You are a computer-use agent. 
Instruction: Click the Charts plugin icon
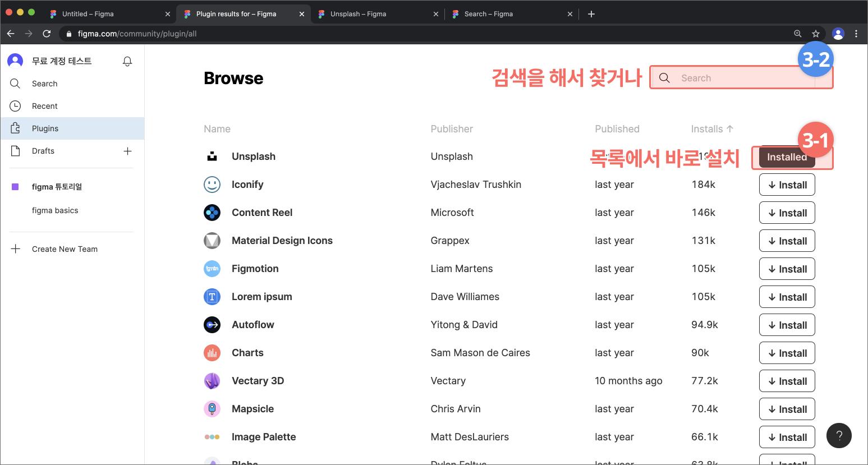(212, 353)
